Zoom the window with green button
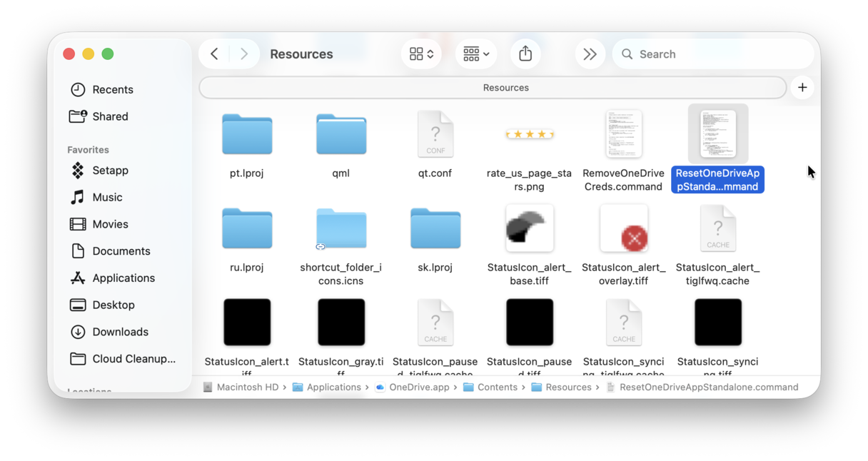Screen dimensions: 868x461 pyautogui.click(x=108, y=54)
